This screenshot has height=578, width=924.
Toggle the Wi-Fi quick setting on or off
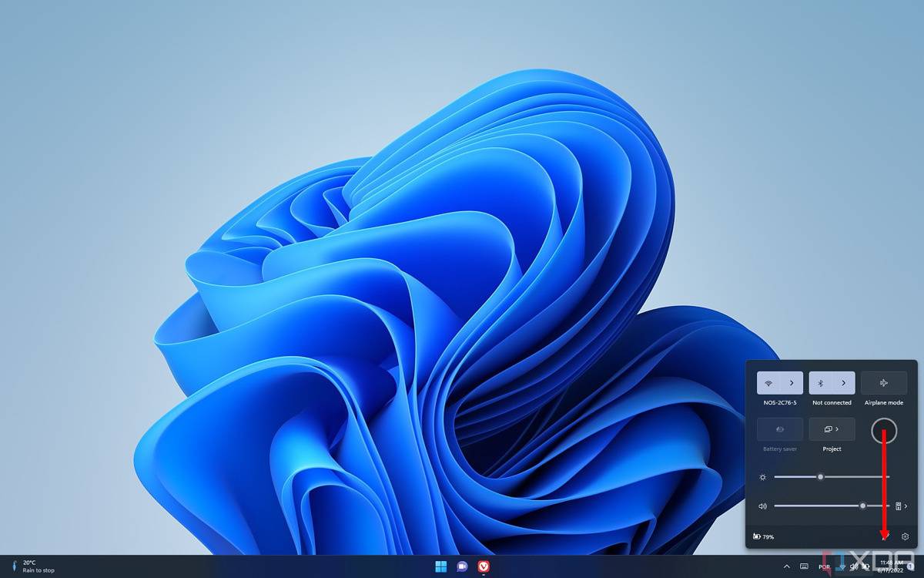click(x=768, y=383)
